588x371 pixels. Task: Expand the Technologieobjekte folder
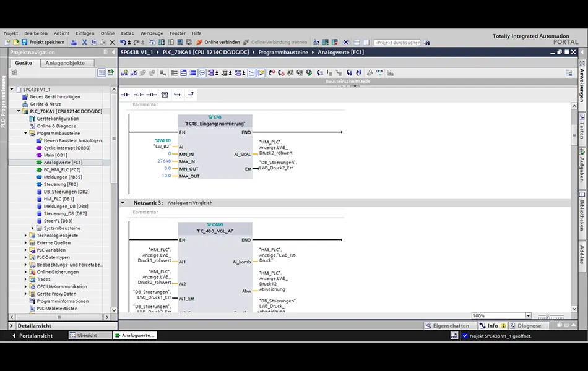tap(26, 236)
